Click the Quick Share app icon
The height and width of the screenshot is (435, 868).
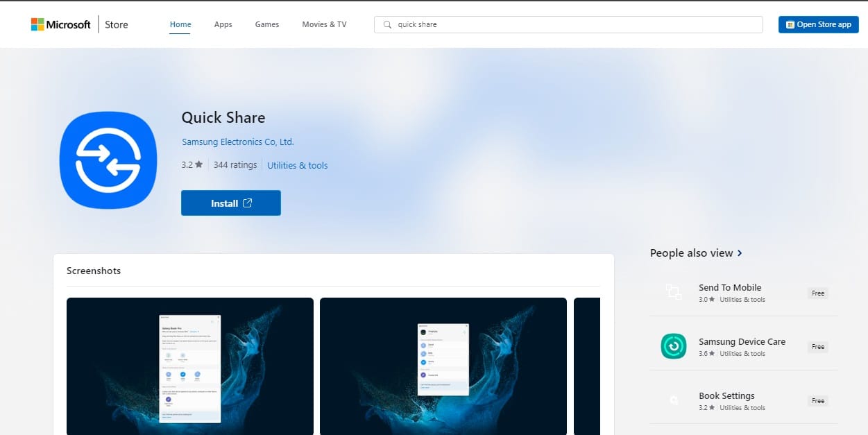coord(110,160)
